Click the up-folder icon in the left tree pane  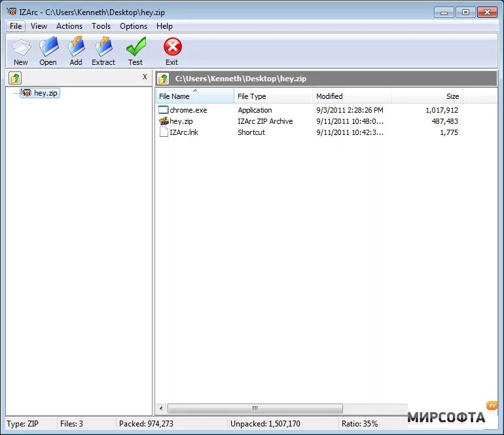(15, 78)
